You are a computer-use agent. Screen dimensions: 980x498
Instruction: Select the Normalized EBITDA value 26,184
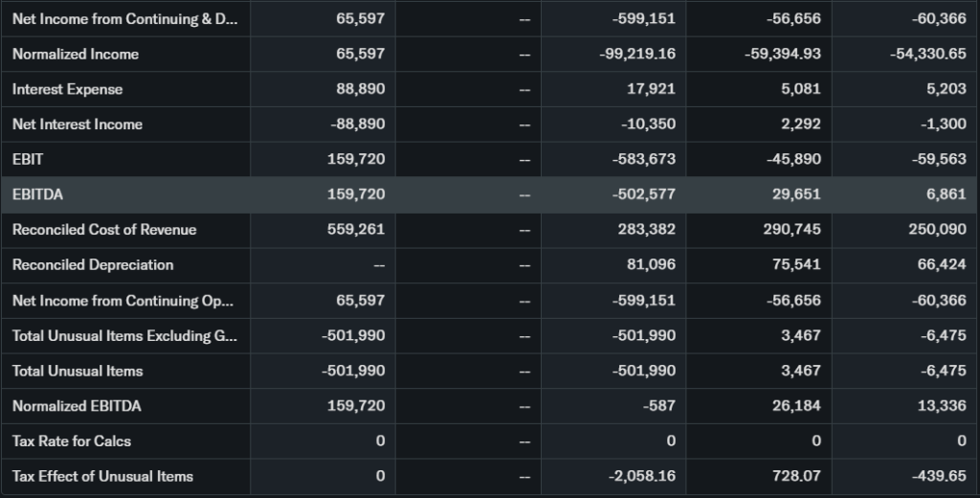click(x=794, y=406)
